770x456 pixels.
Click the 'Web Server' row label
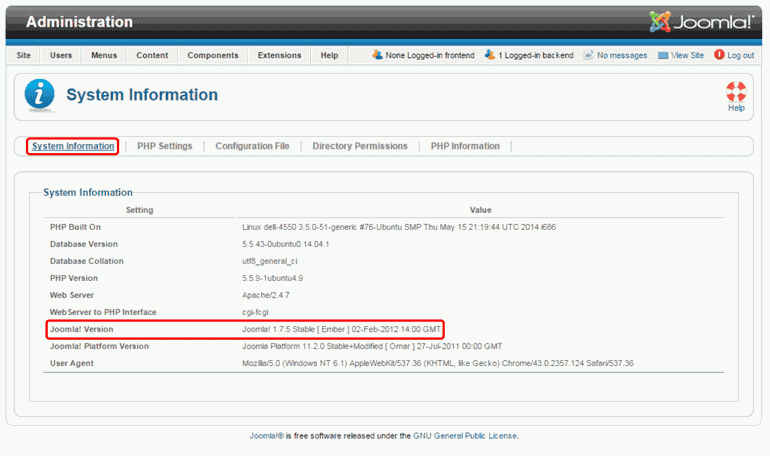pos(72,295)
